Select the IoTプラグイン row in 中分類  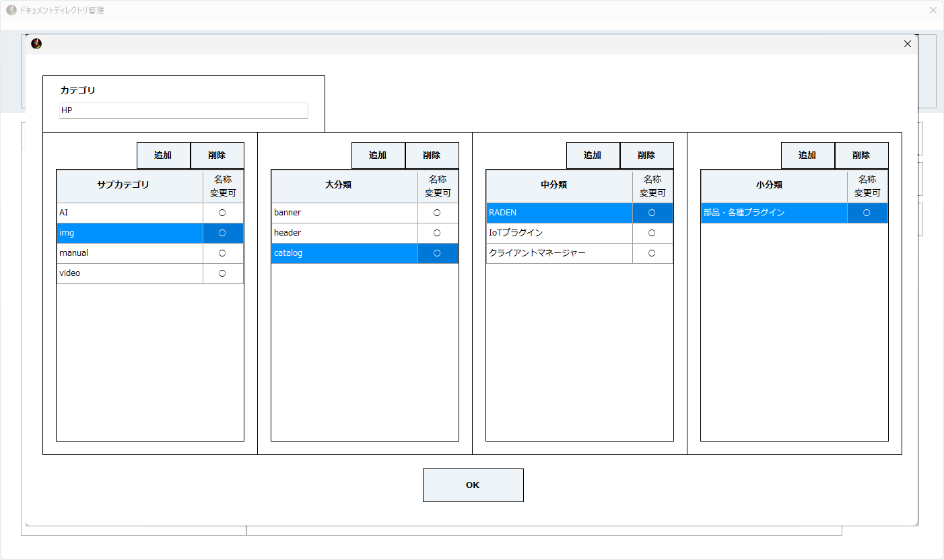[580, 233]
